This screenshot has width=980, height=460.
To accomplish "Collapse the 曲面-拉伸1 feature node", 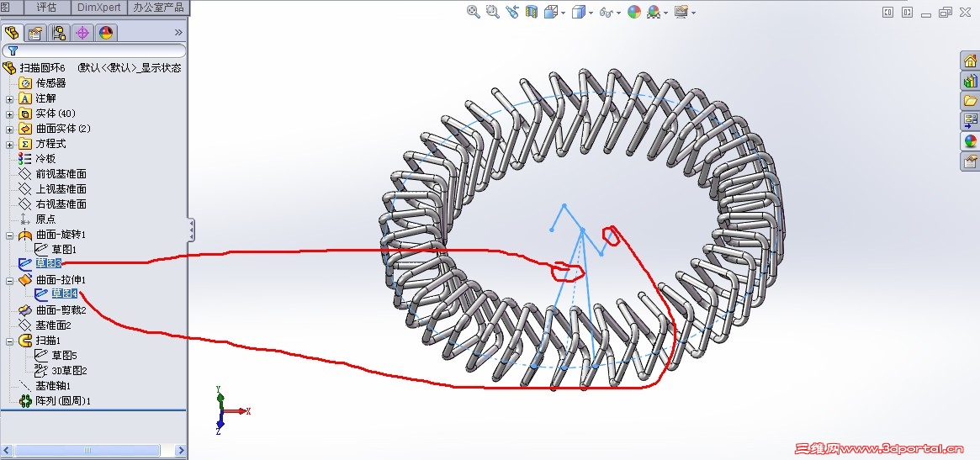I will point(9,281).
